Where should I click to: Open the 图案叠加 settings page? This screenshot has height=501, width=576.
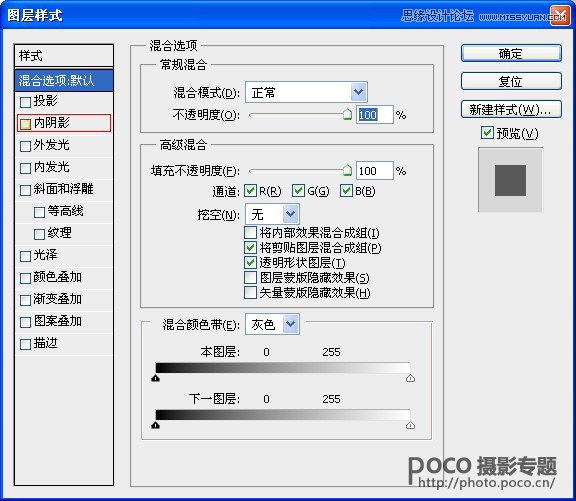[57, 321]
